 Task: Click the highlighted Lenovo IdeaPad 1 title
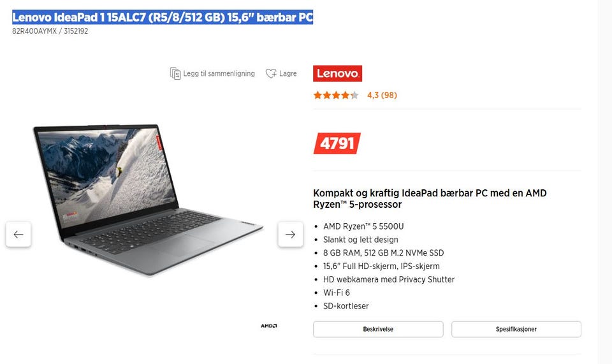coord(163,17)
